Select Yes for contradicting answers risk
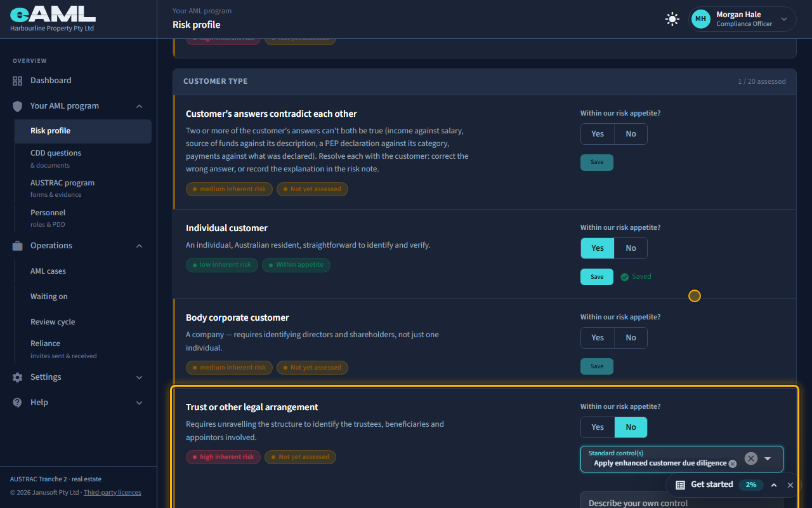This screenshot has width=812, height=508. pos(598,134)
